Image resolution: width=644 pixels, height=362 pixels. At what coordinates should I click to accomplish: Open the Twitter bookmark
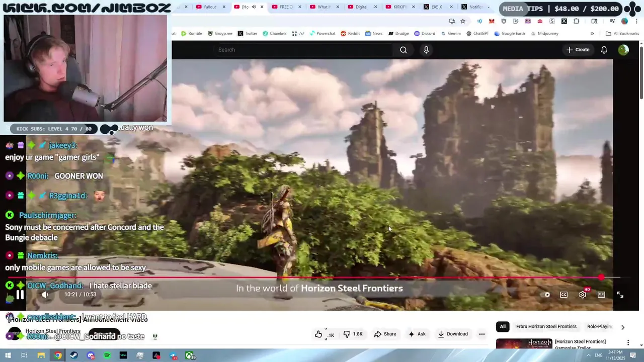247,34
